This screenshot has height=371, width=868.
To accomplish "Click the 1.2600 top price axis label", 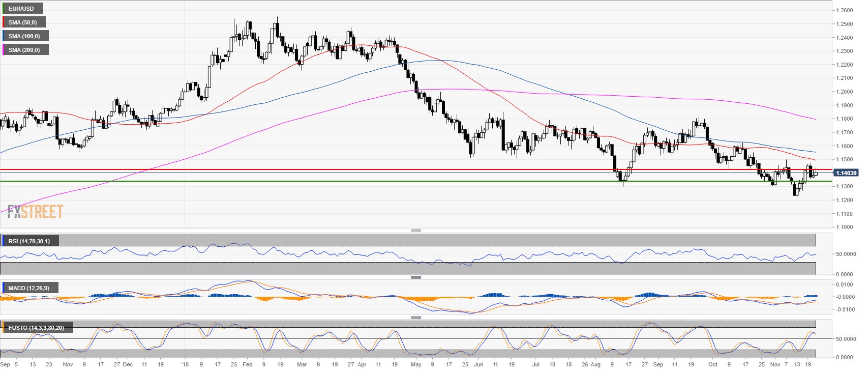I will click(844, 11).
